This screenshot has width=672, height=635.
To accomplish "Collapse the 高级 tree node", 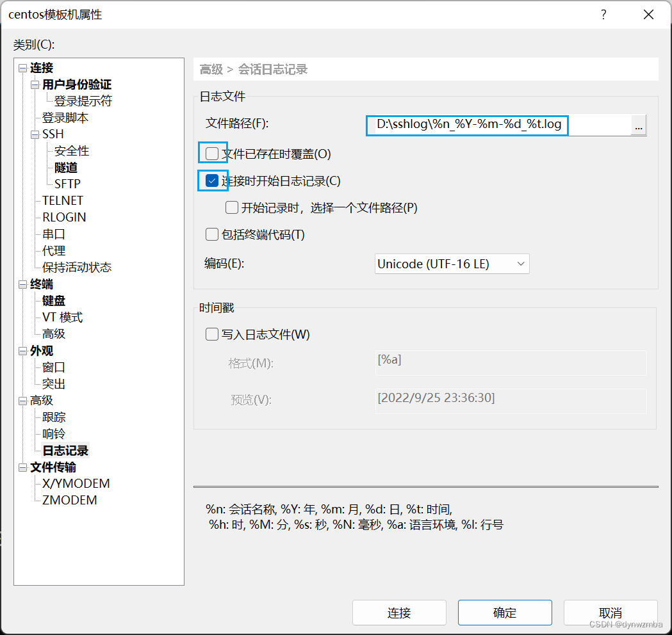I will [22, 401].
